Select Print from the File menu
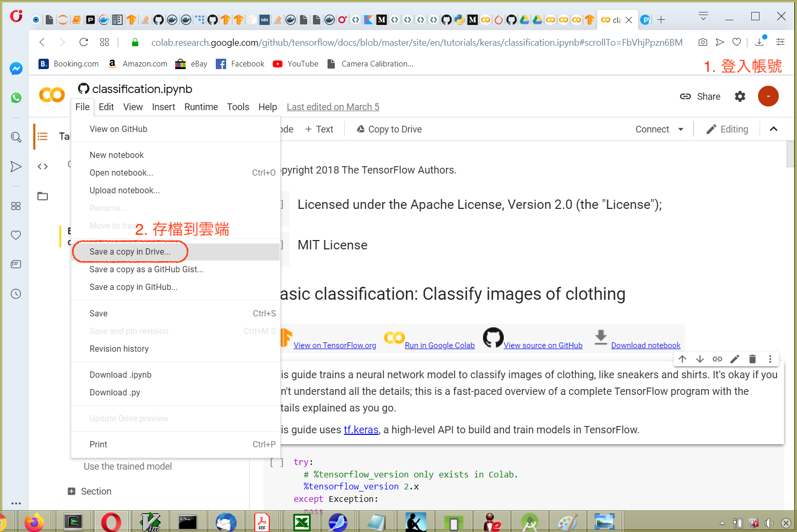Image resolution: width=797 pixels, height=532 pixels. (x=176, y=445)
